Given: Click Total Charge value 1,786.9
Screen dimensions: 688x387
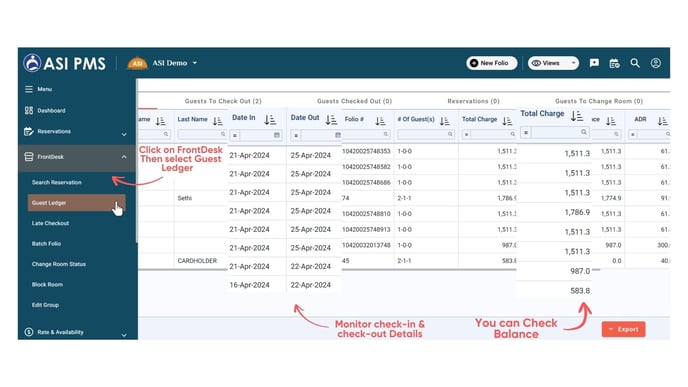Looking at the screenshot, I should click(x=577, y=212).
